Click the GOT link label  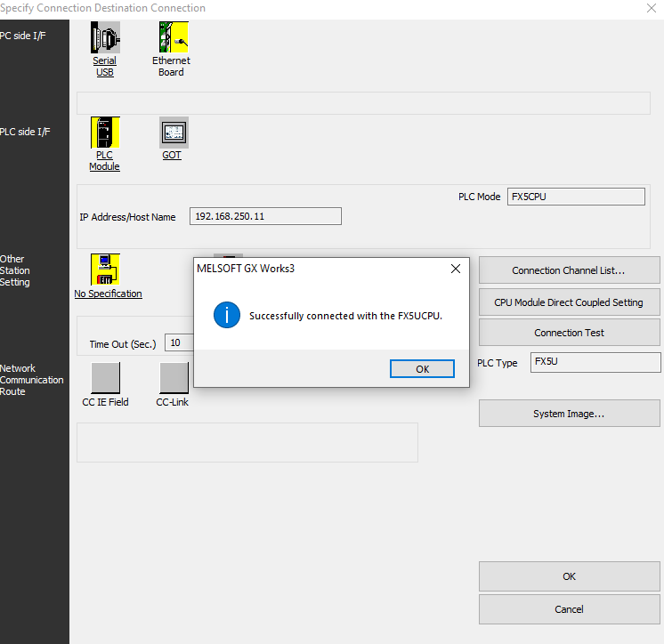(x=172, y=156)
